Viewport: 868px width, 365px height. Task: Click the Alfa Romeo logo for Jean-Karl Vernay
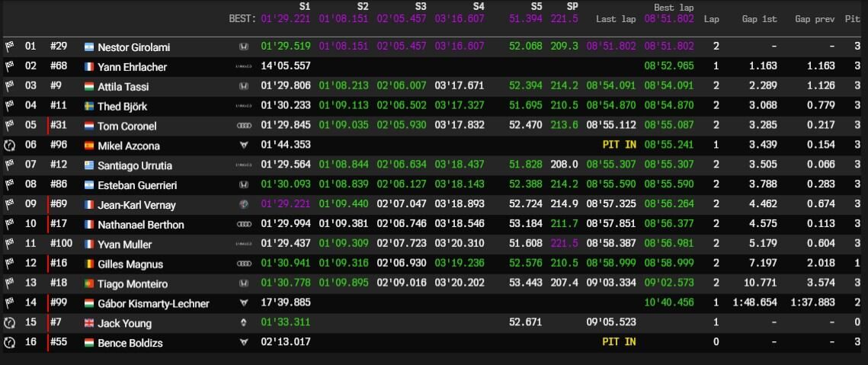(244, 205)
